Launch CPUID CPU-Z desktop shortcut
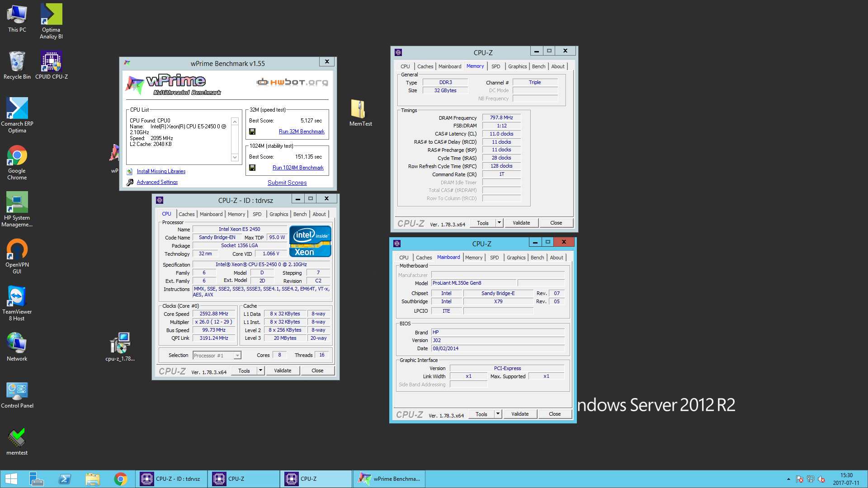 (52, 65)
